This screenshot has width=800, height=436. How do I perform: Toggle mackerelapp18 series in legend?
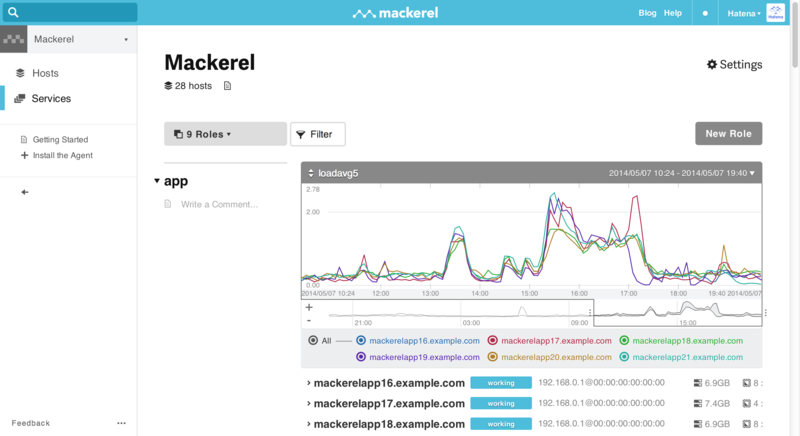tap(624, 340)
